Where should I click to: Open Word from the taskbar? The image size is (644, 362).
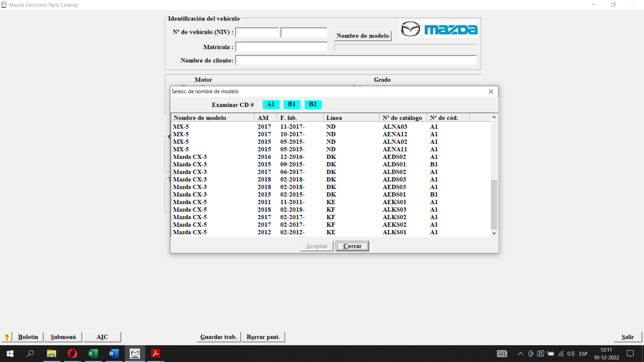[x=114, y=354]
